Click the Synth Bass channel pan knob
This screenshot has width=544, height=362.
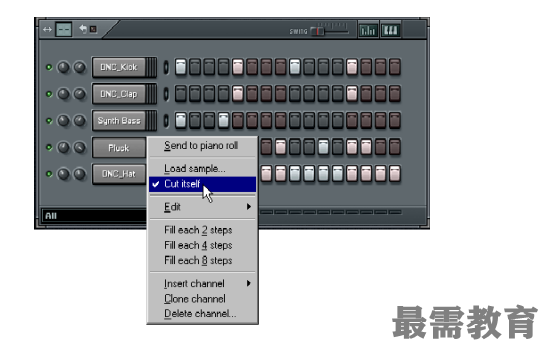pos(79,120)
